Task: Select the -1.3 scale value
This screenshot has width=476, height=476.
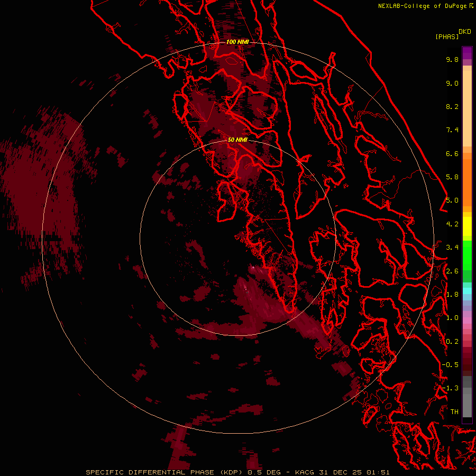Action: tap(450, 388)
